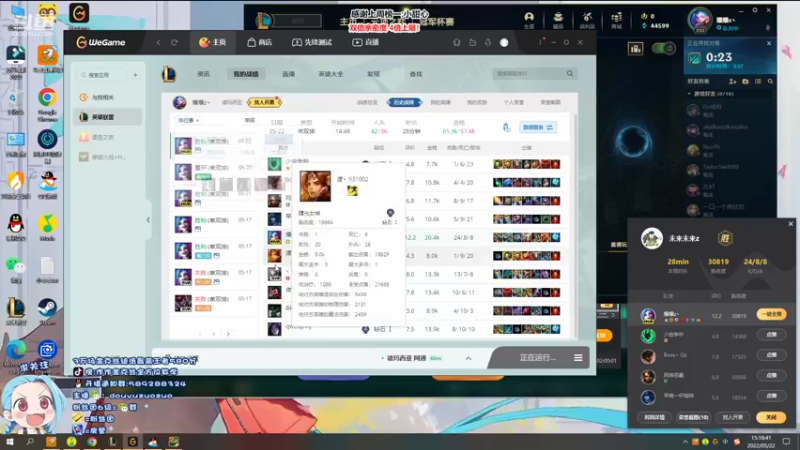Search friends with the magnifier icon
The height and width of the screenshot is (450, 800).
pyautogui.click(x=770, y=81)
